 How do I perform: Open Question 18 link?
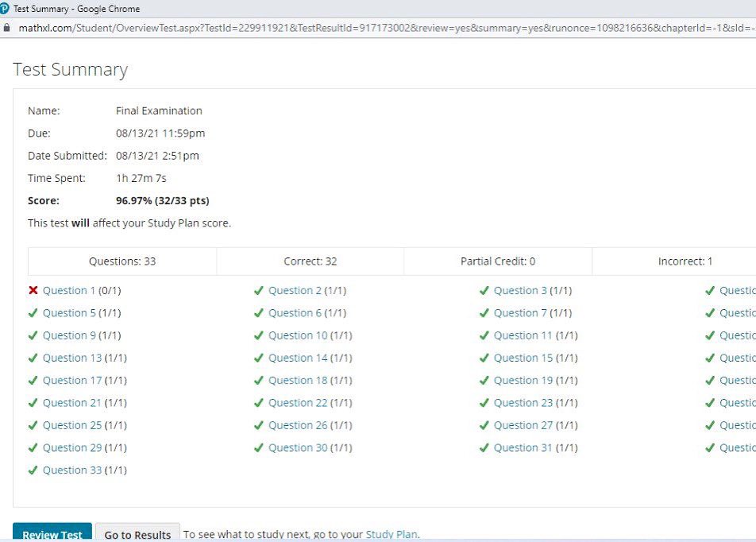298,381
